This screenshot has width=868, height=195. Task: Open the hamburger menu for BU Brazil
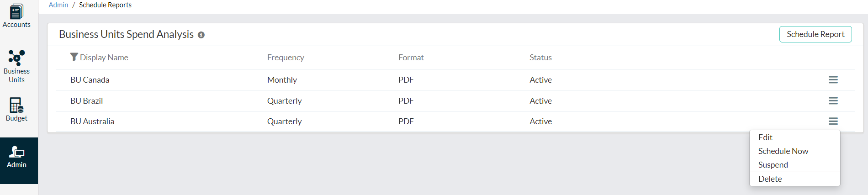pos(833,101)
